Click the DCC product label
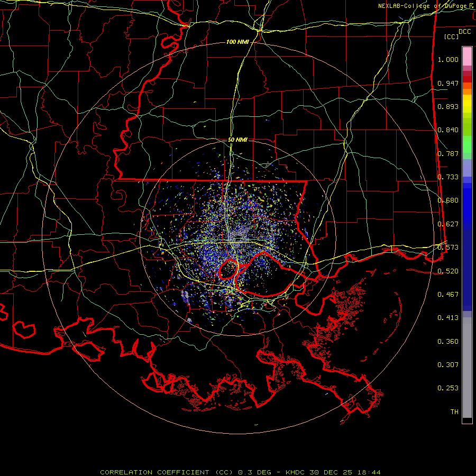The image size is (476, 476). [x=464, y=32]
